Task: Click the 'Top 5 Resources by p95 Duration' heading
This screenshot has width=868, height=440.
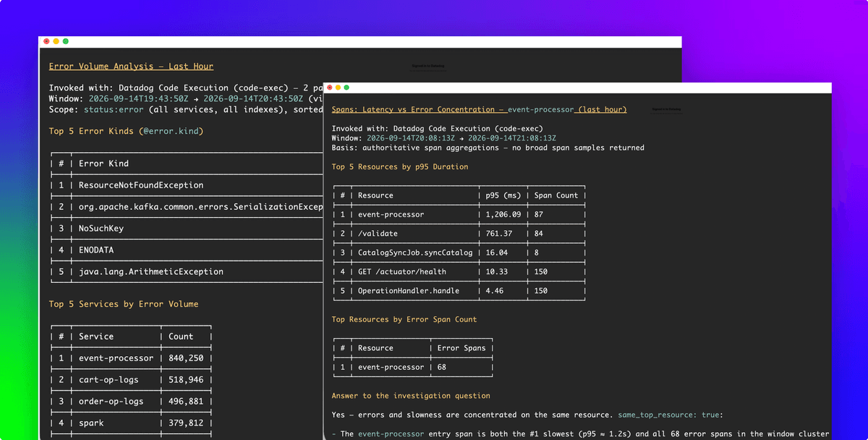Action: pos(400,166)
